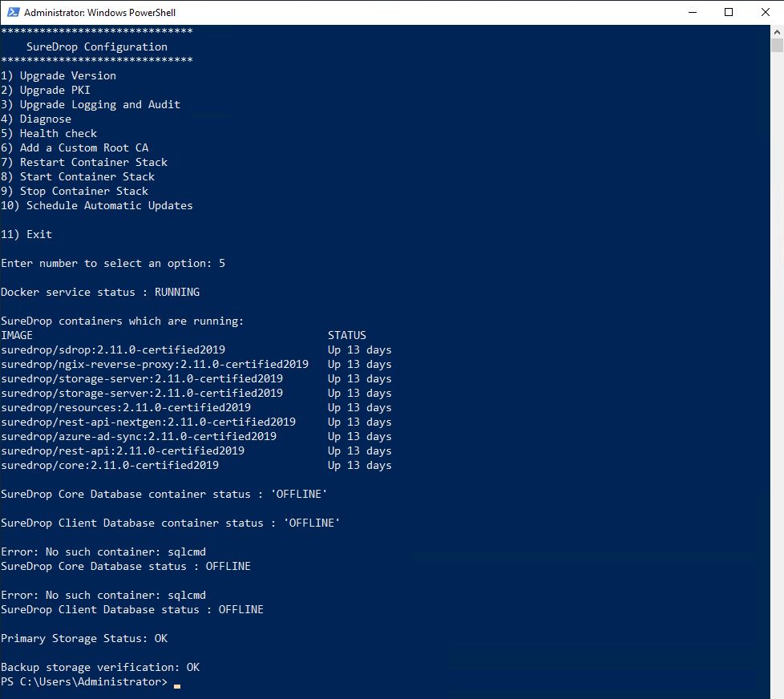Click 'Docker service status : RUNNING' line
The image size is (784, 699).
click(100, 292)
